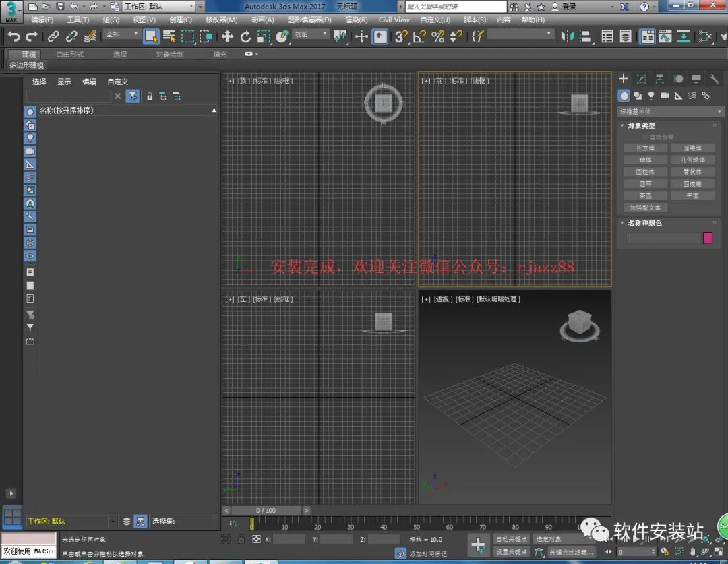Click the 设置关键点 set key button
Screen dimensions: 728x564
(511, 551)
